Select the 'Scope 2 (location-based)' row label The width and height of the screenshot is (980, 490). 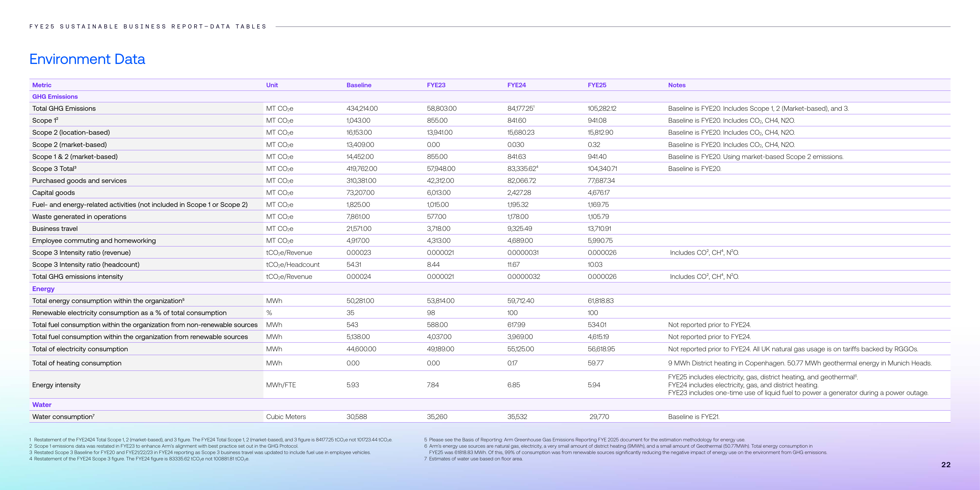(71, 132)
